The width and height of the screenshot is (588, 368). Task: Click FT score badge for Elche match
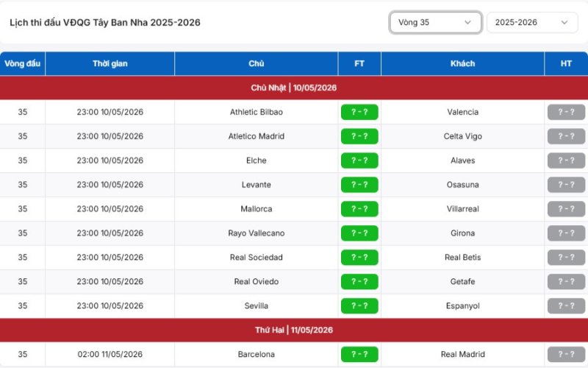pyautogui.click(x=359, y=160)
